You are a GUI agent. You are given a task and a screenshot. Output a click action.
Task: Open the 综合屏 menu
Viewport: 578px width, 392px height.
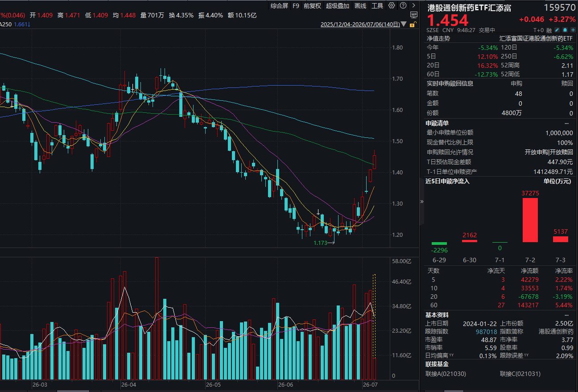coord(280,6)
